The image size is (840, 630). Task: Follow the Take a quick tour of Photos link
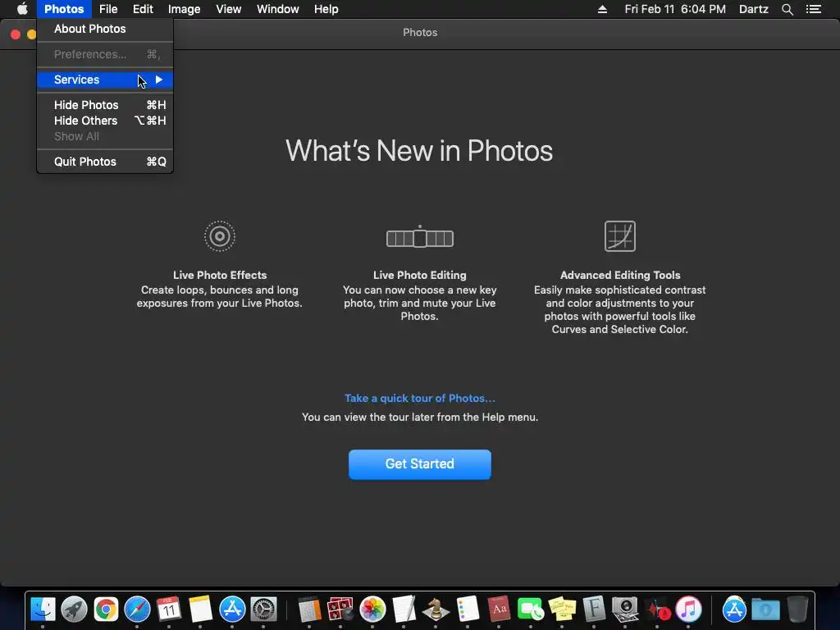point(420,398)
